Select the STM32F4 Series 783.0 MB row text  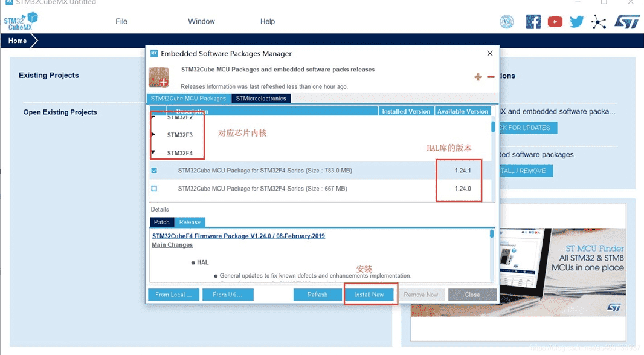click(265, 171)
